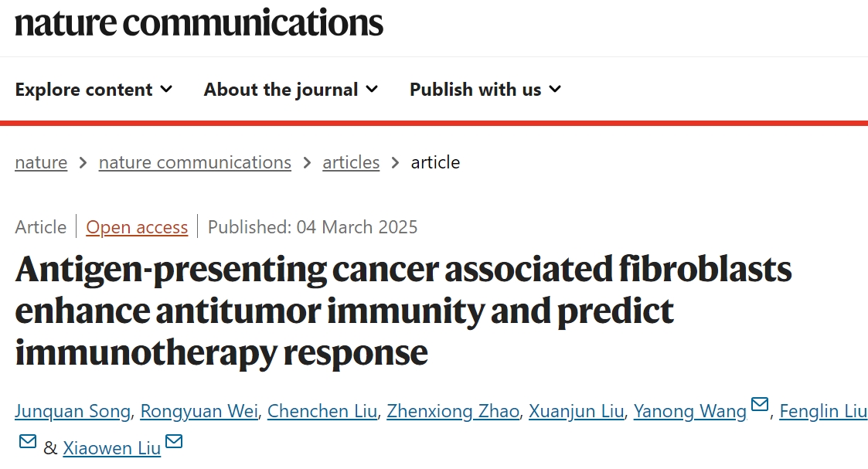Click author name Yanong Wang

tap(690, 412)
